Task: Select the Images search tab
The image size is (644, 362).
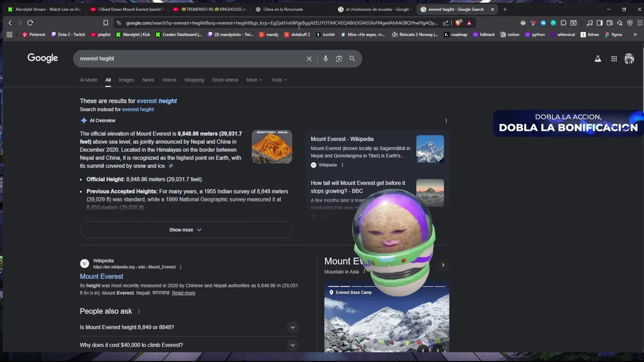Action: point(126,80)
